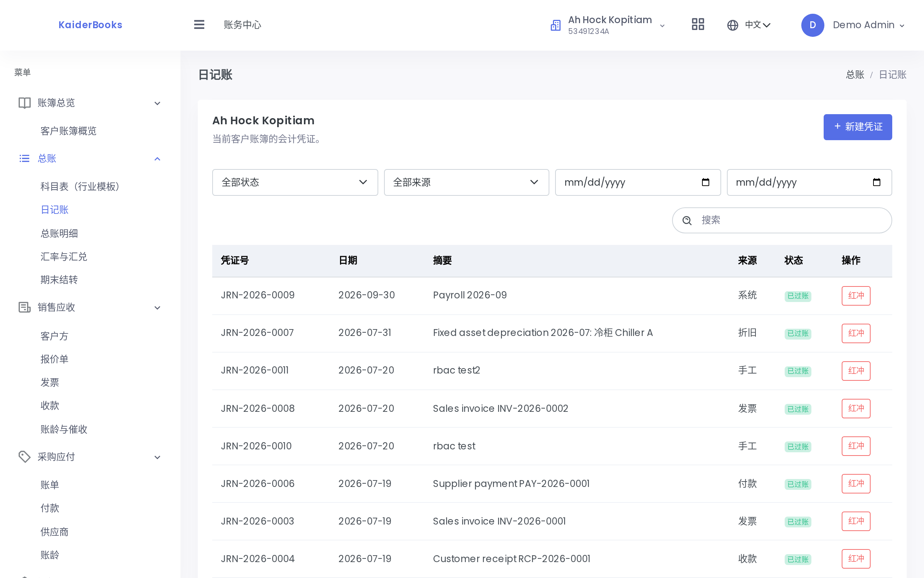Click the 日期 column header
The image size is (924, 578).
click(348, 261)
